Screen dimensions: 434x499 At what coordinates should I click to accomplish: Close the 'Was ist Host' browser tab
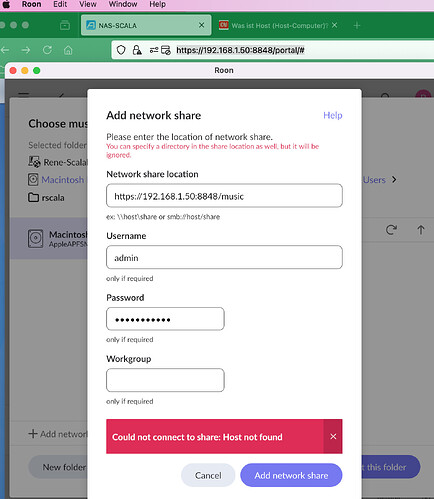click(335, 25)
